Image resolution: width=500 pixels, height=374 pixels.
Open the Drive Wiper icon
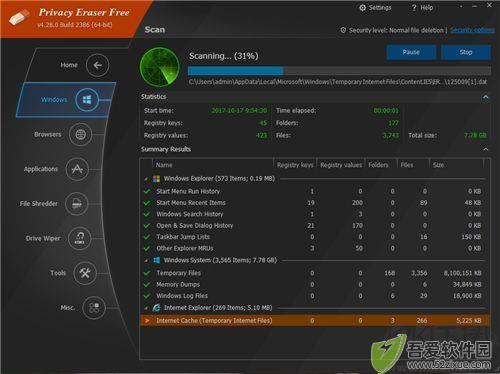[x=79, y=238]
